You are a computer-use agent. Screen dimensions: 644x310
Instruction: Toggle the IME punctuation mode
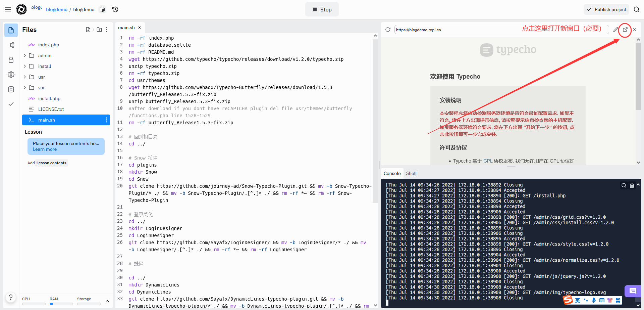point(586,300)
